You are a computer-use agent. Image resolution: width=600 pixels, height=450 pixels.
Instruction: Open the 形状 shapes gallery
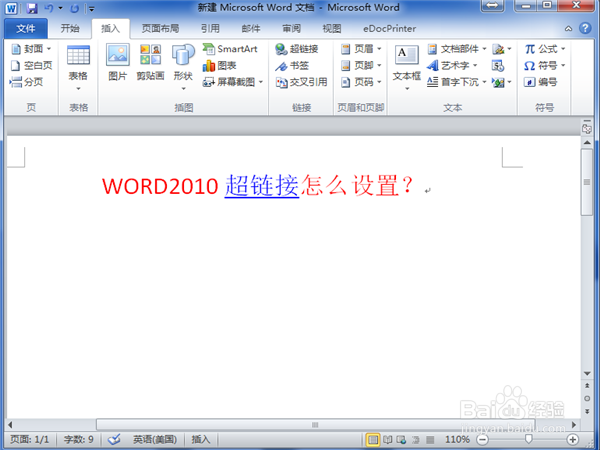pos(183,67)
